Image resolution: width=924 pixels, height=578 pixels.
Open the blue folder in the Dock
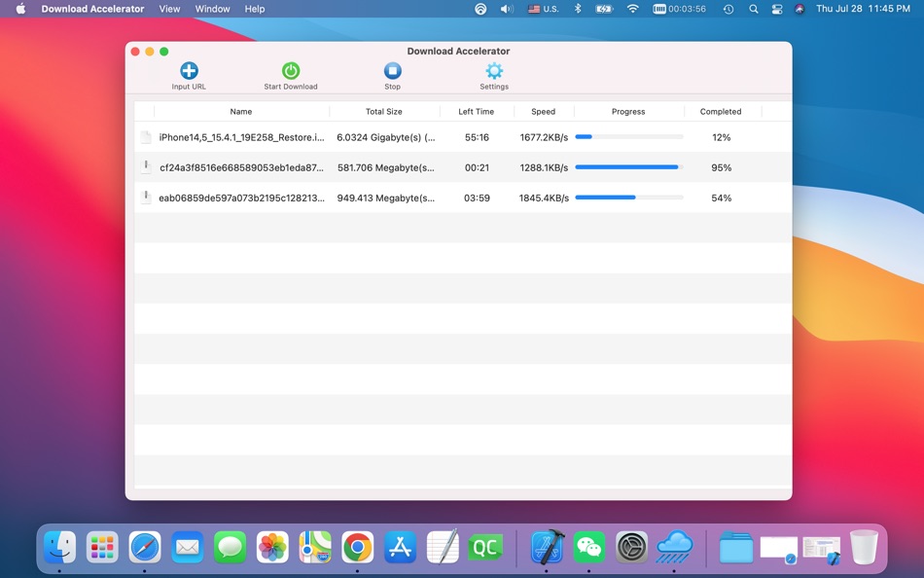point(736,547)
